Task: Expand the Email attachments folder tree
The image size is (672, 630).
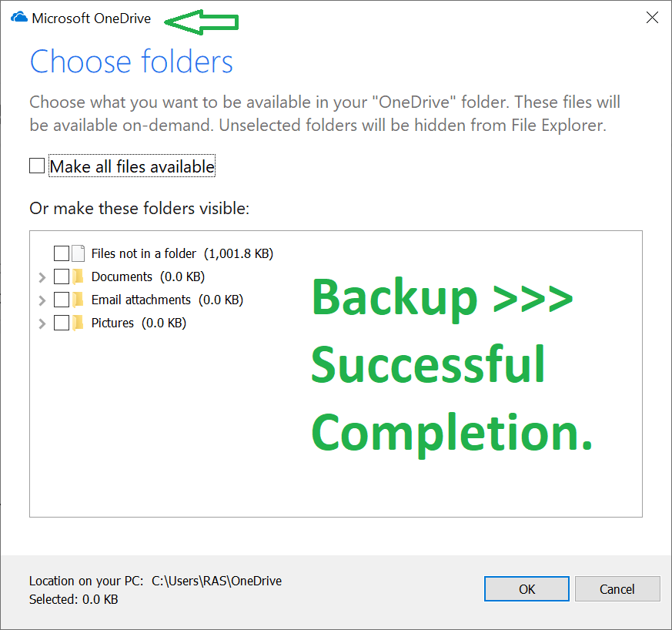Action: coord(42,300)
